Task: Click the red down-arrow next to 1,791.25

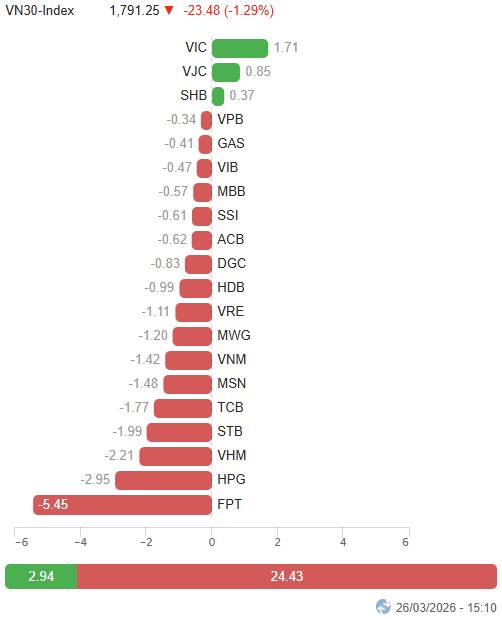Action: pos(169,10)
